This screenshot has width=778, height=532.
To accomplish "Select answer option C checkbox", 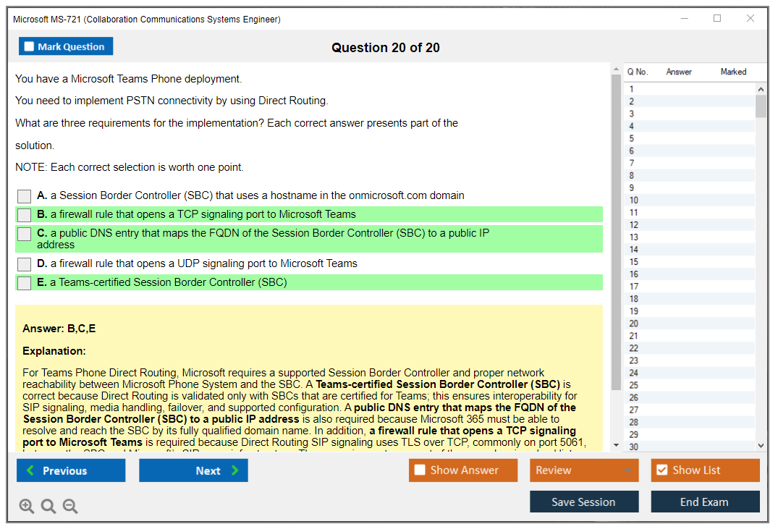I will coord(25,234).
